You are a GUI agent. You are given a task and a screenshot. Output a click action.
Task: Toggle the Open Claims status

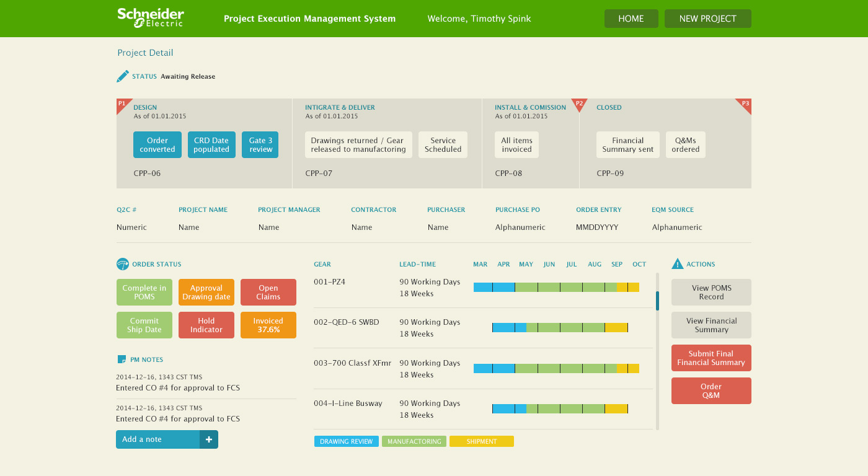click(268, 292)
